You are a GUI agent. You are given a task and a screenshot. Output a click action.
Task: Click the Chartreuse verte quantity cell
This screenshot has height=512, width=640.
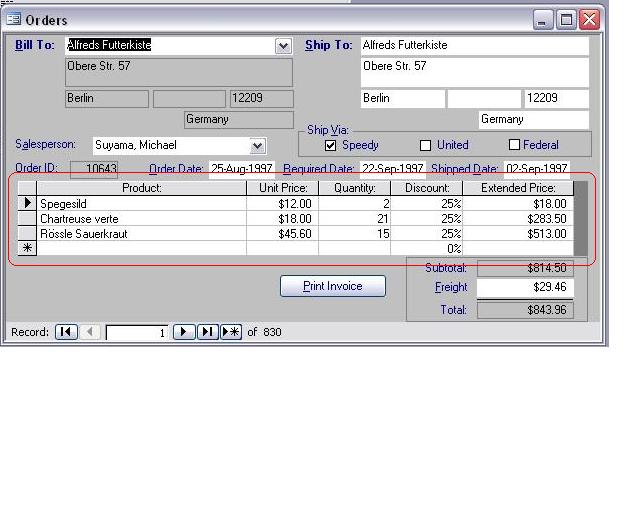pyautogui.click(x=354, y=218)
